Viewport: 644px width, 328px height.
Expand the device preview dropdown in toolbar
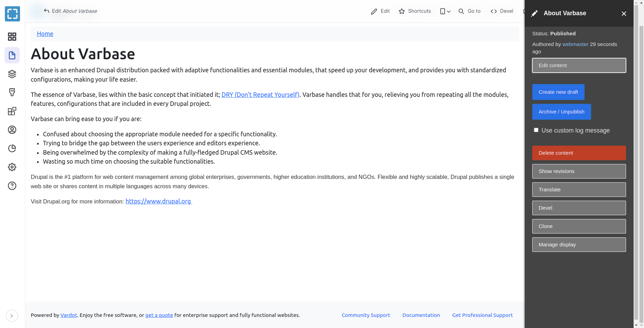pos(445,11)
